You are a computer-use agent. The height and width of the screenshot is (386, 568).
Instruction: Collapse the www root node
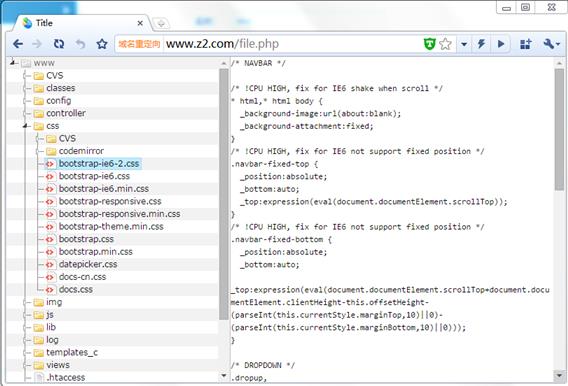coord(13,63)
